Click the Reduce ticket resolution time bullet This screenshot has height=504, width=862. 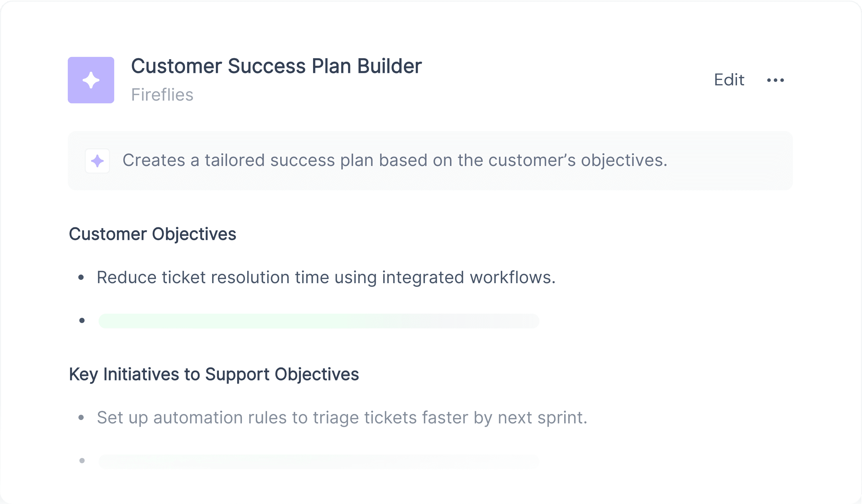(x=326, y=277)
